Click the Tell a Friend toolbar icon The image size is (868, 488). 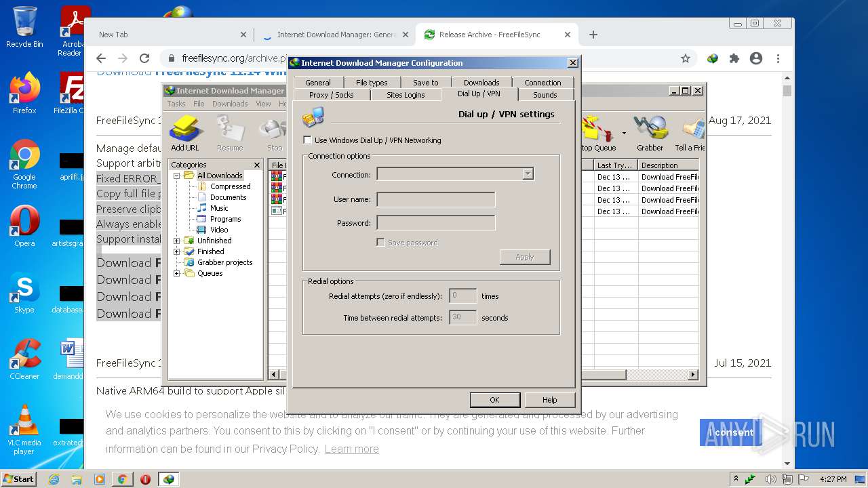coord(690,134)
